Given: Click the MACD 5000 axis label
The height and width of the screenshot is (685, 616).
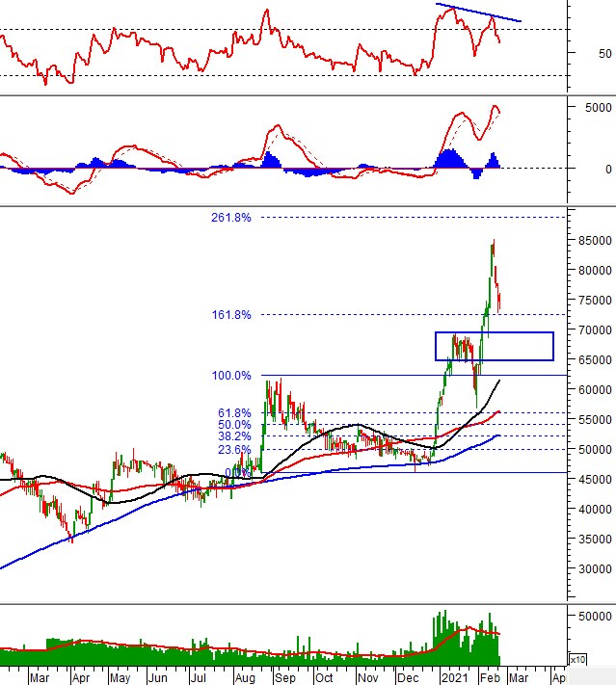Looking at the screenshot, I should point(599,108).
